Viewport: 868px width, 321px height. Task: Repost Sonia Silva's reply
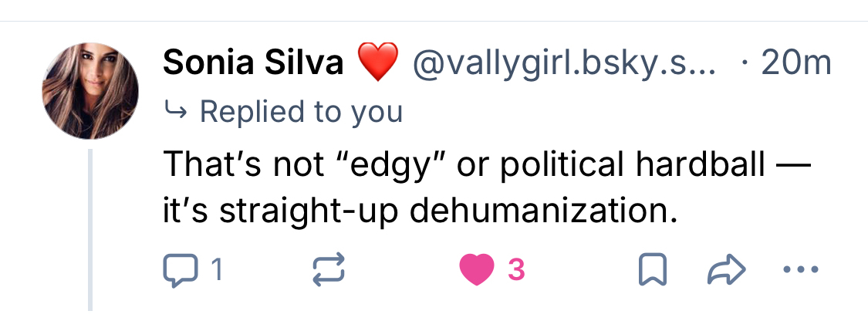pyautogui.click(x=327, y=269)
